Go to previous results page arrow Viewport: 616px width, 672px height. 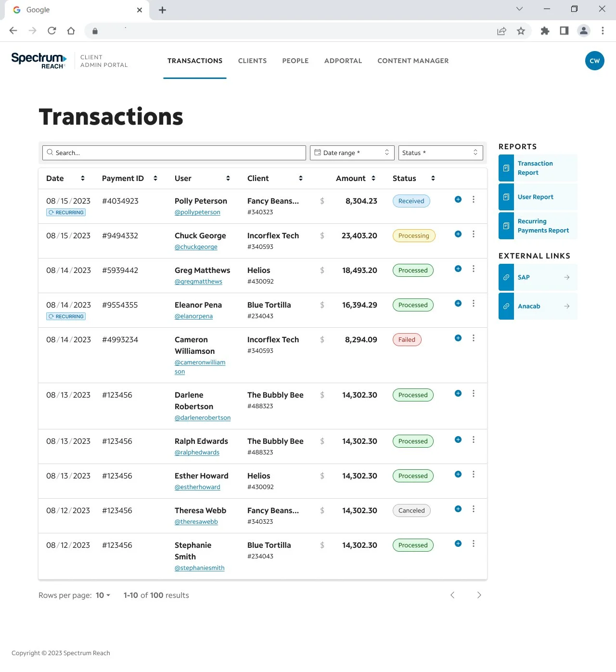pos(452,595)
